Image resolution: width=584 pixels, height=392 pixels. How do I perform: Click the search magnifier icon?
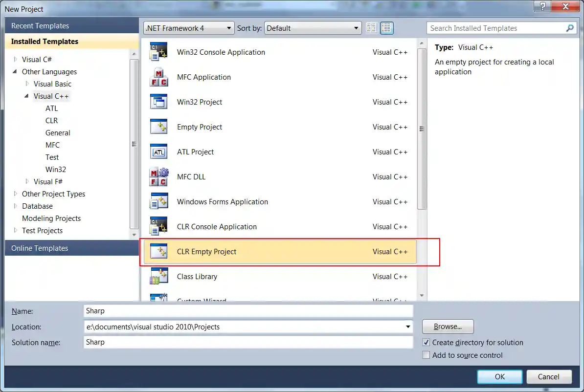(569, 28)
